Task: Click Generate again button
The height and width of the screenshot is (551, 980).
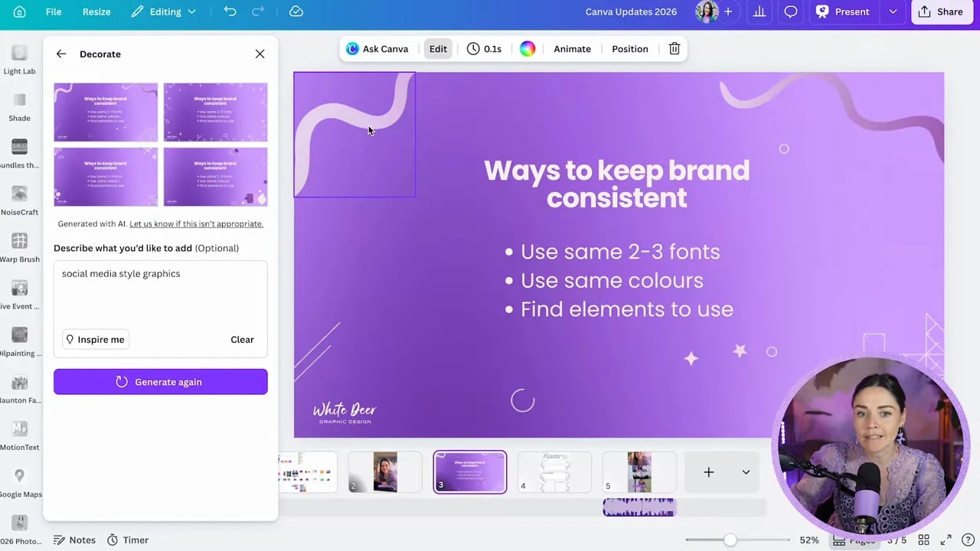Action: [x=161, y=382]
